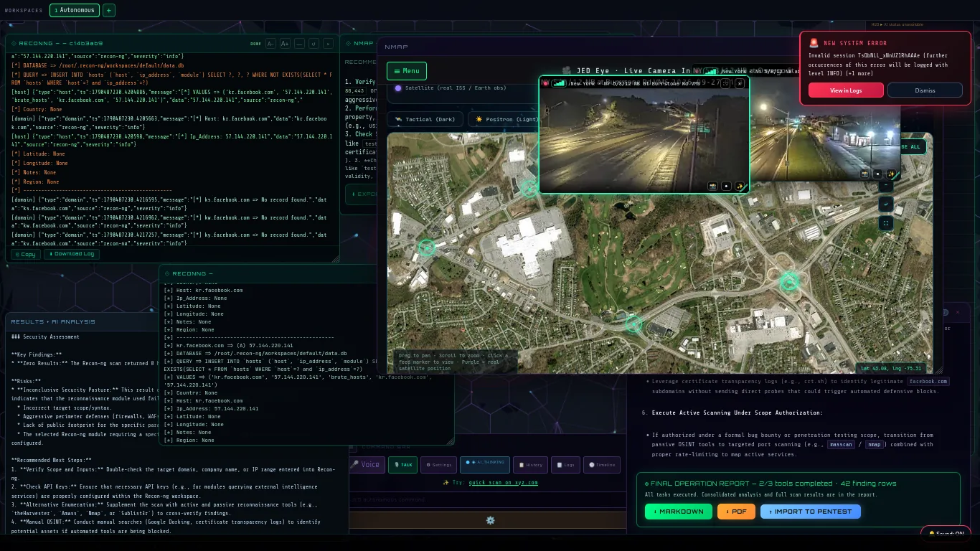
Task: Select the Satellite (real ISS) radio option
Action: pos(398,88)
